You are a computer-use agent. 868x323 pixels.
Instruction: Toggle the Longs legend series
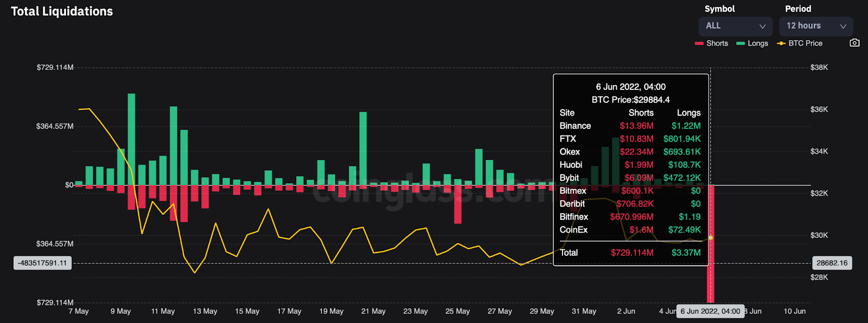(x=752, y=43)
